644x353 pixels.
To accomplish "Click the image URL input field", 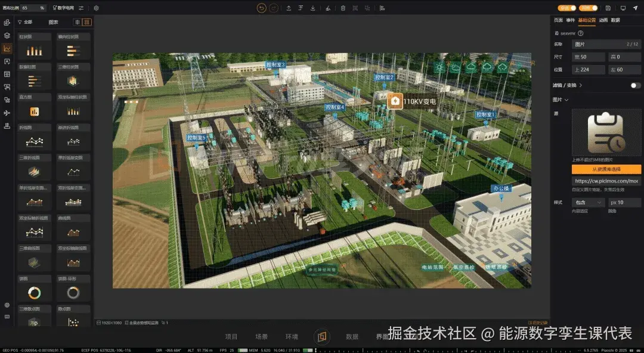I will 606,181.
